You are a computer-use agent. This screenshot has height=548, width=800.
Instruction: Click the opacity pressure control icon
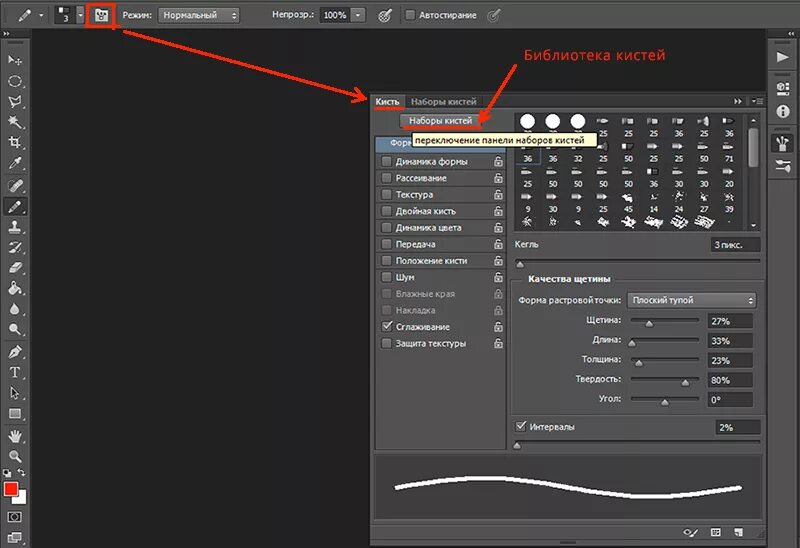coord(385,16)
